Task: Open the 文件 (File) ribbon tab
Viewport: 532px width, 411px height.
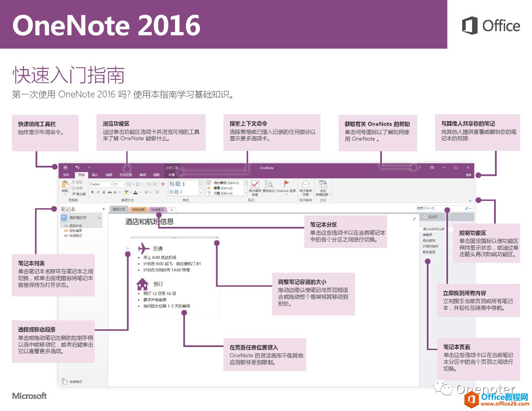Action: (x=66, y=175)
